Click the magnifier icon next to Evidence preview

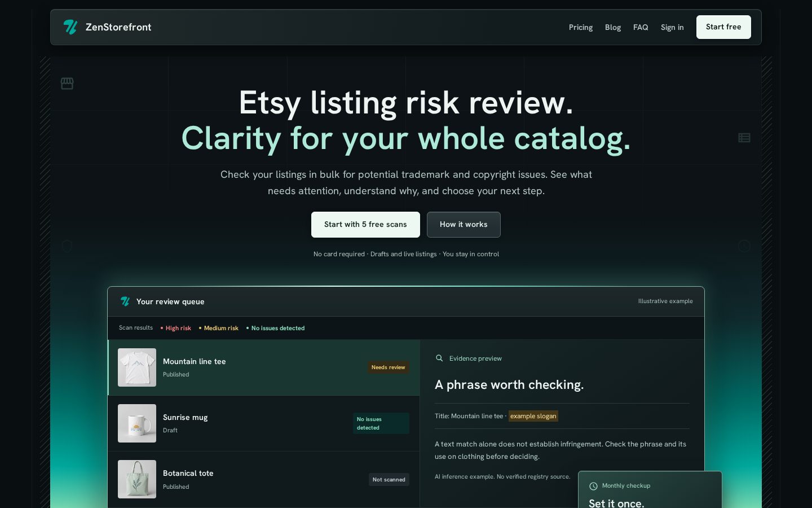point(439,358)
